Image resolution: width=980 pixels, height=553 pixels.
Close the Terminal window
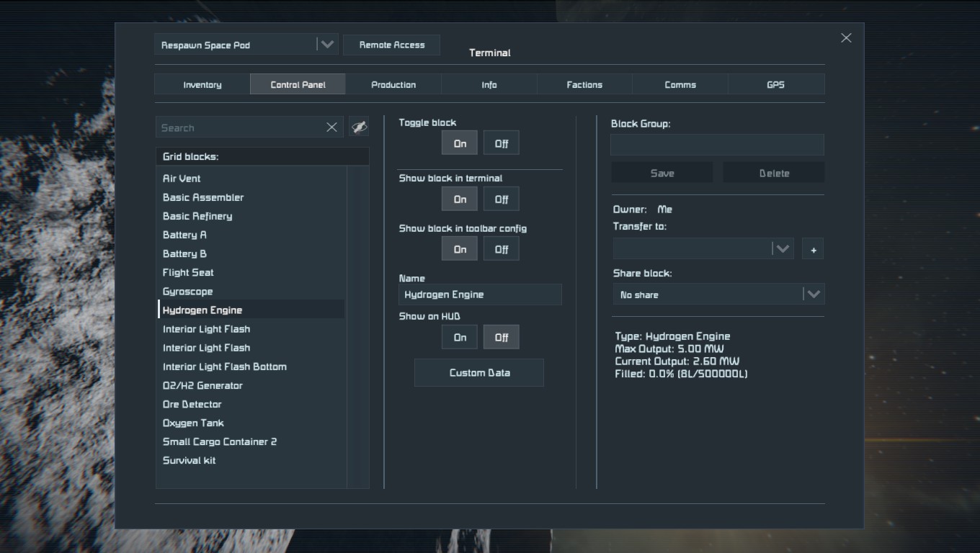pos(846,38)
